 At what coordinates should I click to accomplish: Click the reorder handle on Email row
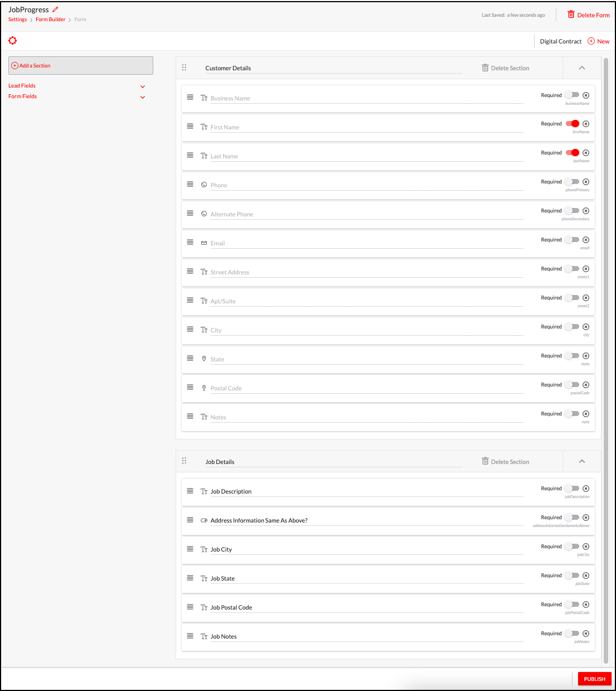190,242
